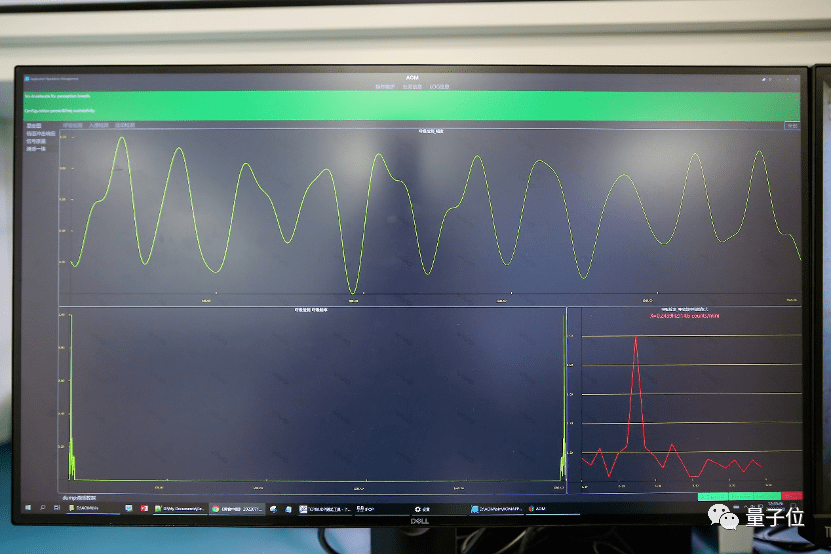Viewport: 832px width, 554px height.
Task: Click the small button above waveform chart right edge
Action: coord(792,126)
